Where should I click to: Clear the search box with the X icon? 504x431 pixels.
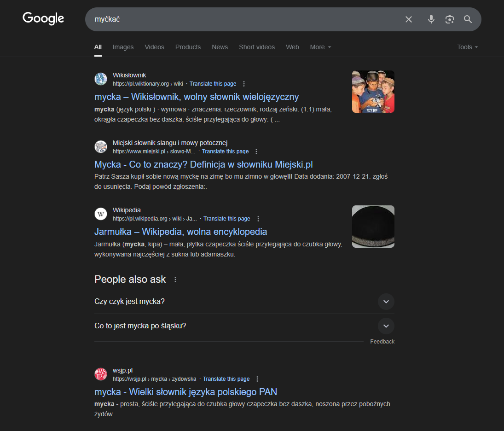pos(409,19)
